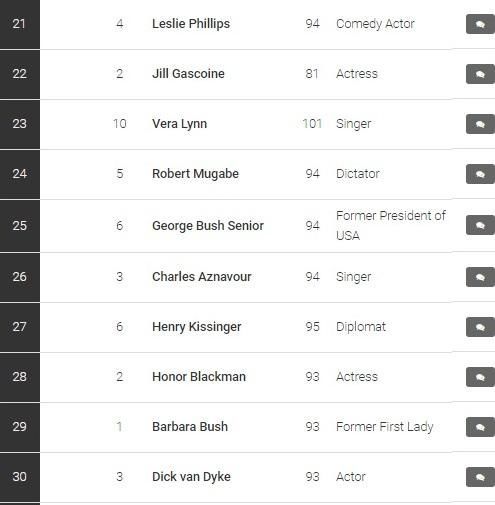Select the name Barbara Bush
495x505 pixels.
point(190,427)
